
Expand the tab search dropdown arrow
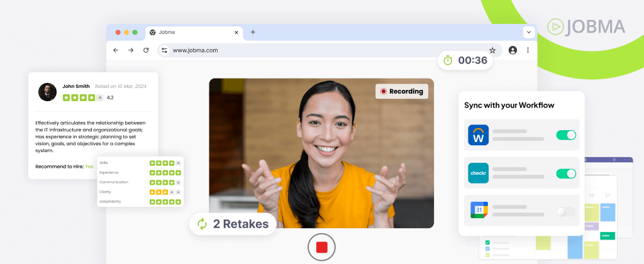click(x=528, y=32)
